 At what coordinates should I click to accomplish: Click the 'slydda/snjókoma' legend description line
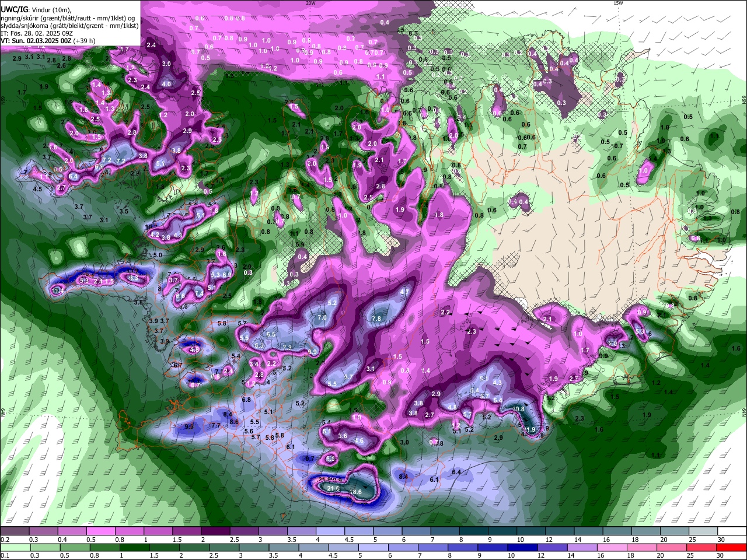69,26
